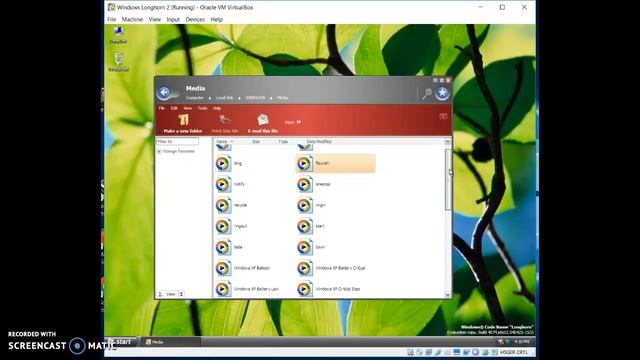Image resolution: width=640 pixels, height=360 pixels.
Task: Click the Longhorn taskbar clock
Action: pyautogui.click(x=522, y=342)
